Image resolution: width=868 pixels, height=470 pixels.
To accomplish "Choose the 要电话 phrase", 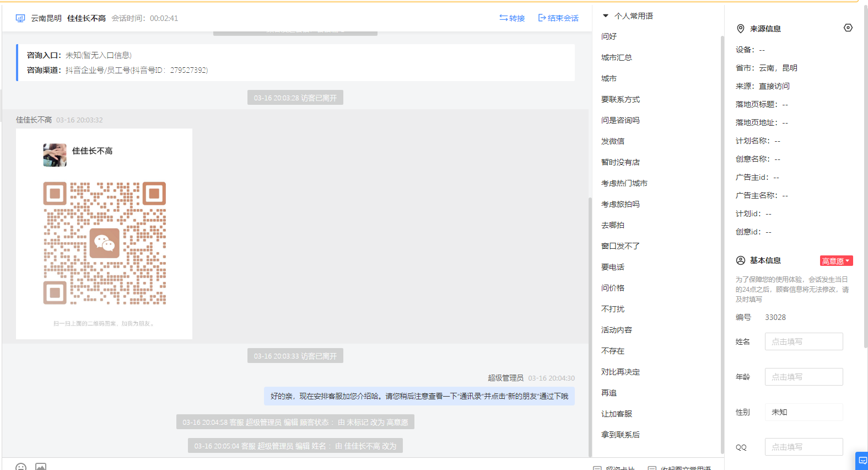I will pos(613,267).
